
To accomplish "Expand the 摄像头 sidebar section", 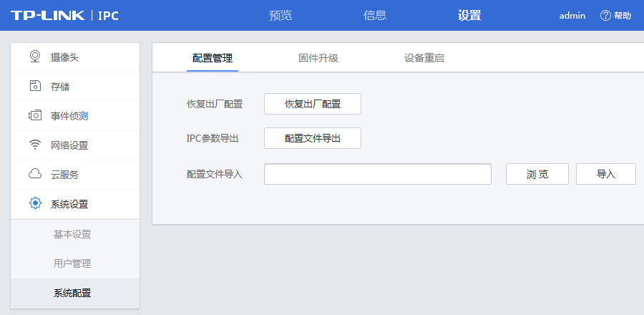I will [x=64, y=57].
